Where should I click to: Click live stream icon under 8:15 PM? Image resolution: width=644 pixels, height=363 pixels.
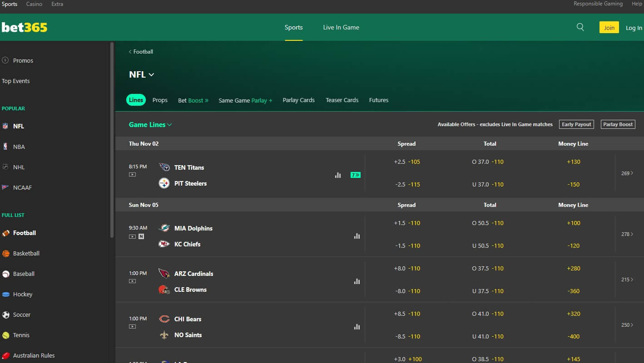click(x=132, y=174)
